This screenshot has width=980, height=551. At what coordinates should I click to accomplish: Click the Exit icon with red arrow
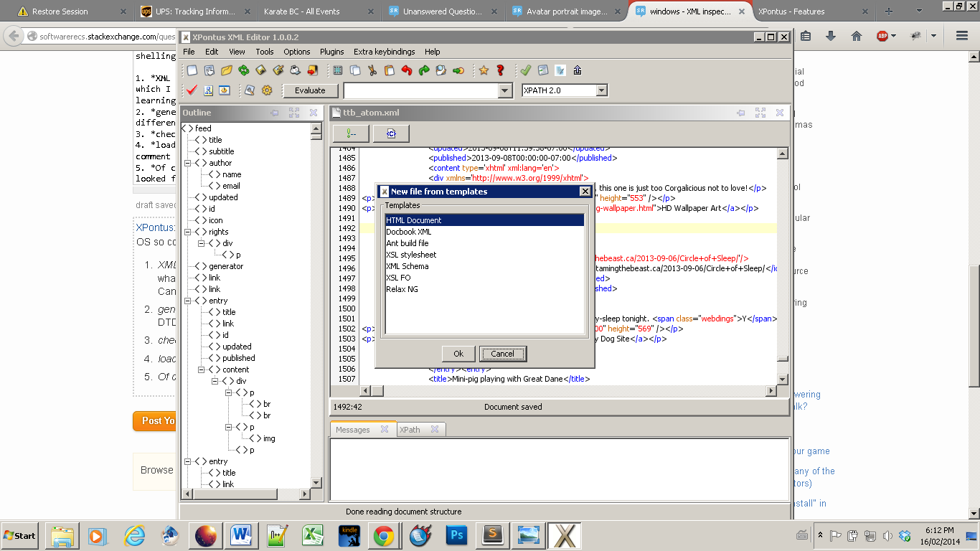(313, 70)
